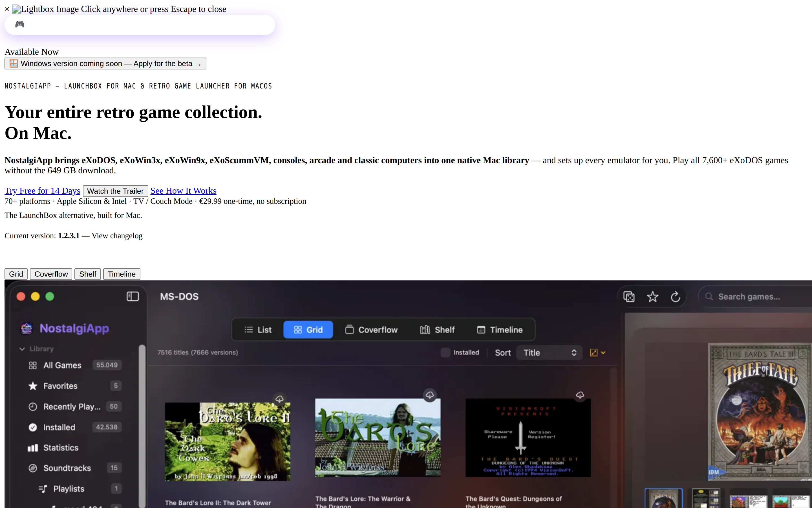Screen dimensions: 812x508
Task: Click cloud download icon on Bard's Lore II
Action: (279, 399)
